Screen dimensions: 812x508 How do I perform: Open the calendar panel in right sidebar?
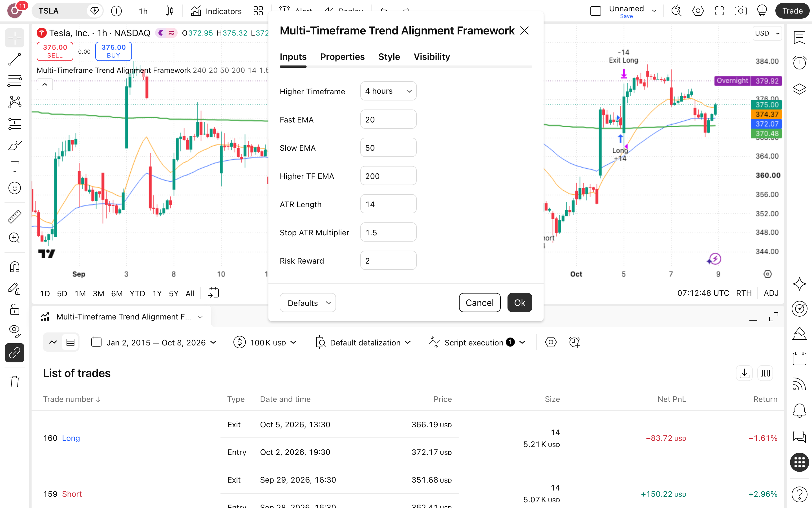point(799,358)
